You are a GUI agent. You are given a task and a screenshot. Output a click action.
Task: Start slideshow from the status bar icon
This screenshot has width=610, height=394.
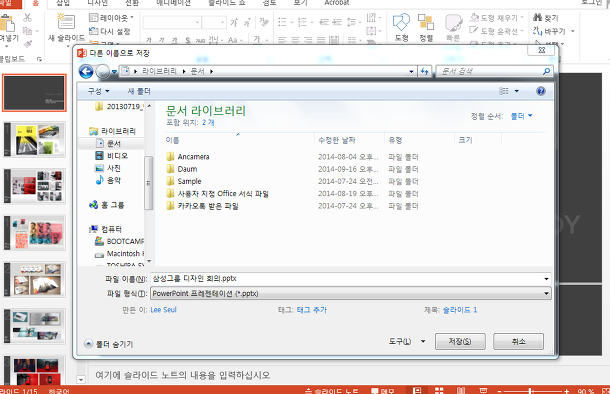[x=483, y=390]
